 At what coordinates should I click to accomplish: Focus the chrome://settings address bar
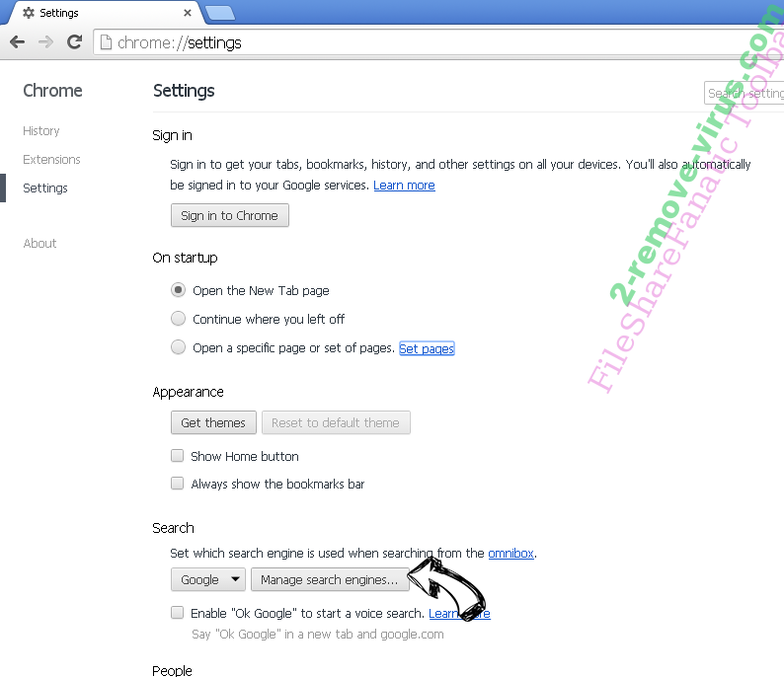tap(438, 42)
